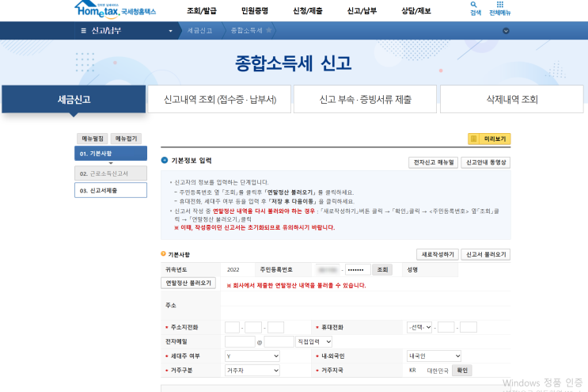
Task: Select step 01. 기본사항 in sidebar
Action: click(111, 154)
